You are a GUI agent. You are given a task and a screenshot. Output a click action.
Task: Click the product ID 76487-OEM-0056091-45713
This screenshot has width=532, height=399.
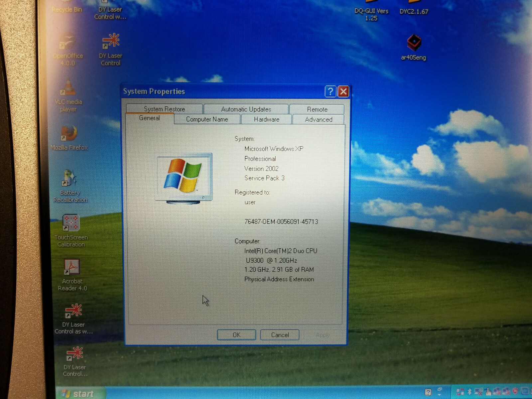click(281, 221)
